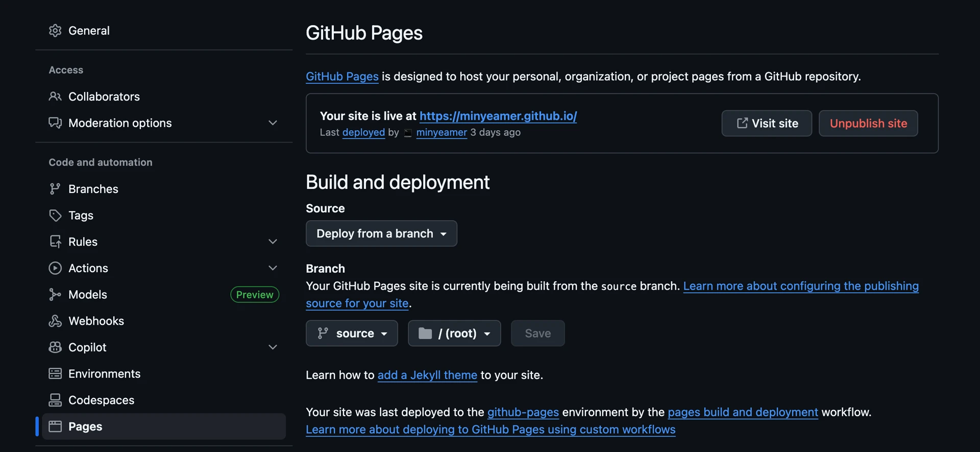Click the Pages browser icon

click(x=55, y=426)
